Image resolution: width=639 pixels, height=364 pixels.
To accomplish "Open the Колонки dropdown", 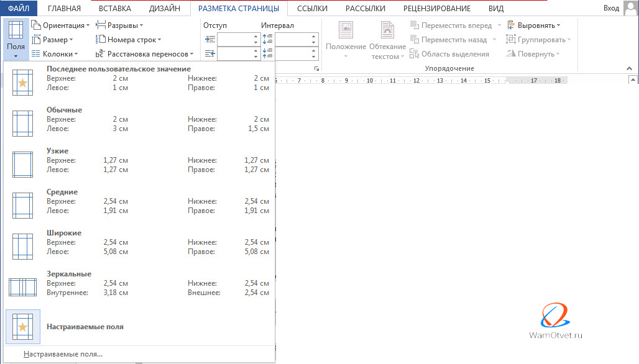I will coord(57,54).
